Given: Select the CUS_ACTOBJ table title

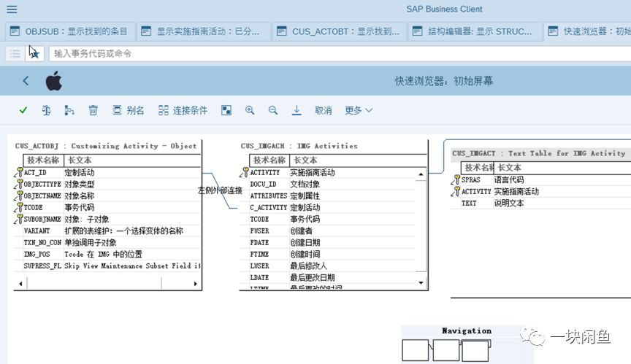Looking at the screenshot, I should click(x=106, y=146).
